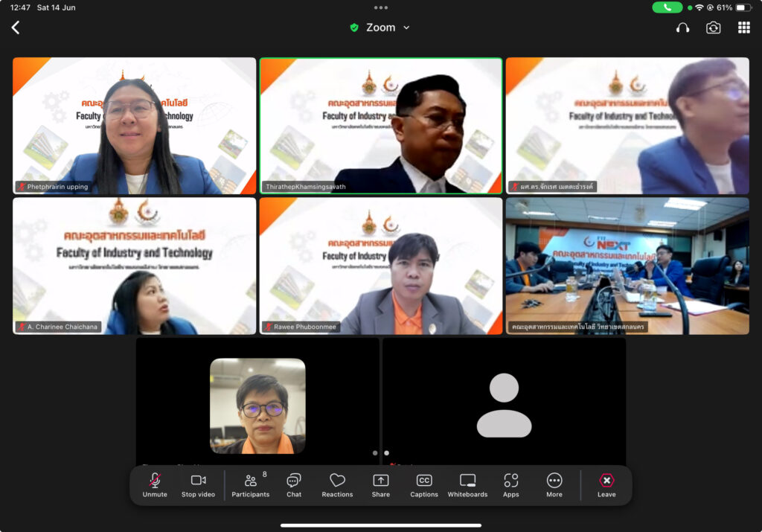Stop video camera

click(198, 485)
